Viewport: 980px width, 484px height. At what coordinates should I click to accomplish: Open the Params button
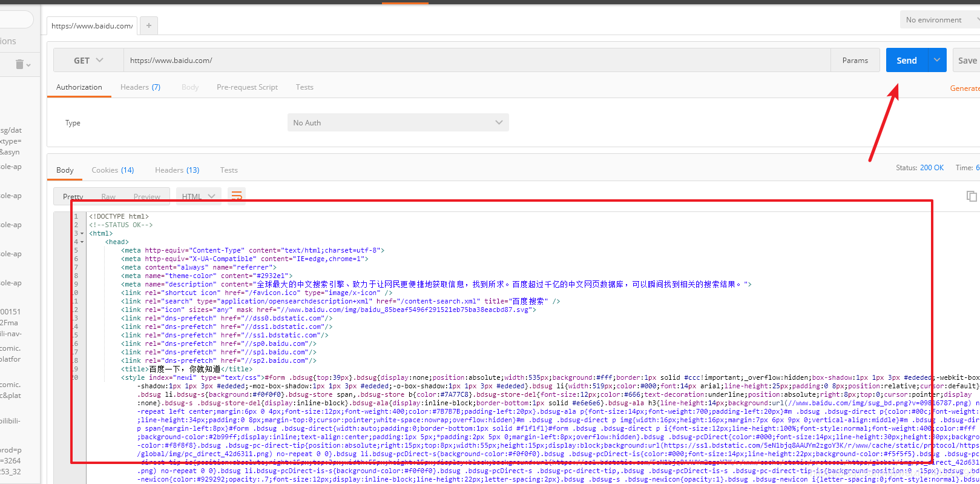tap(855, 61)
